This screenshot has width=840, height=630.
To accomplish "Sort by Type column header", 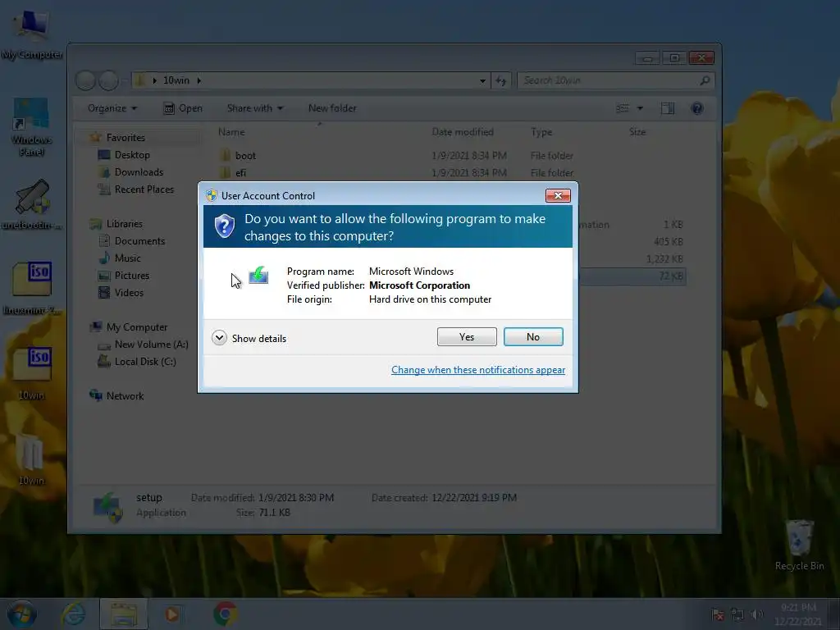I will tap(541, 132).
